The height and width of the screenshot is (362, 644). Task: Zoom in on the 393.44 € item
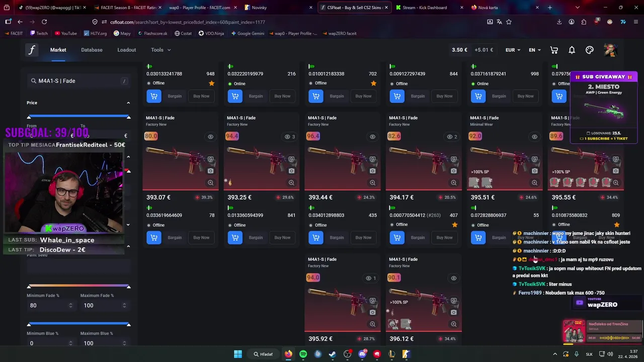tap(372, 183)
